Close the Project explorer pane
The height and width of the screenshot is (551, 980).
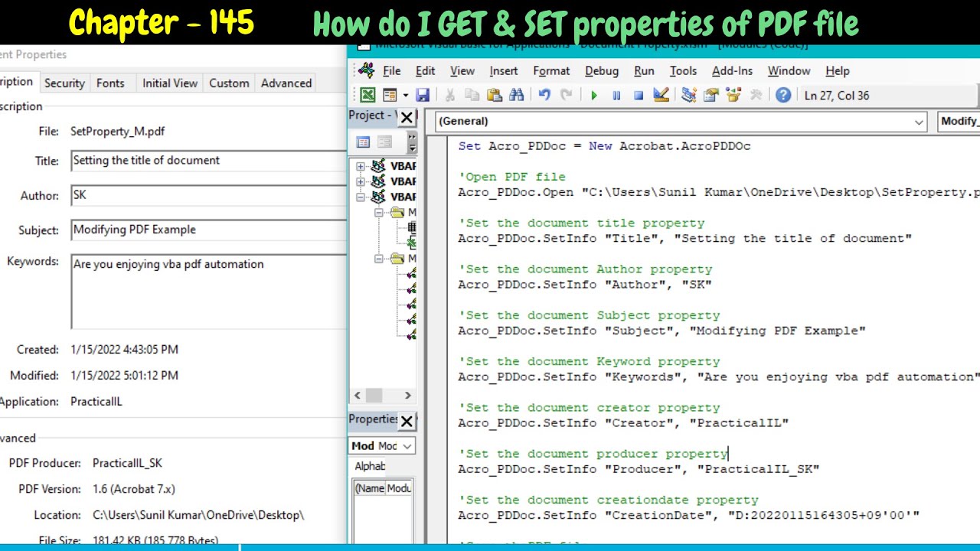pos(407,117)
